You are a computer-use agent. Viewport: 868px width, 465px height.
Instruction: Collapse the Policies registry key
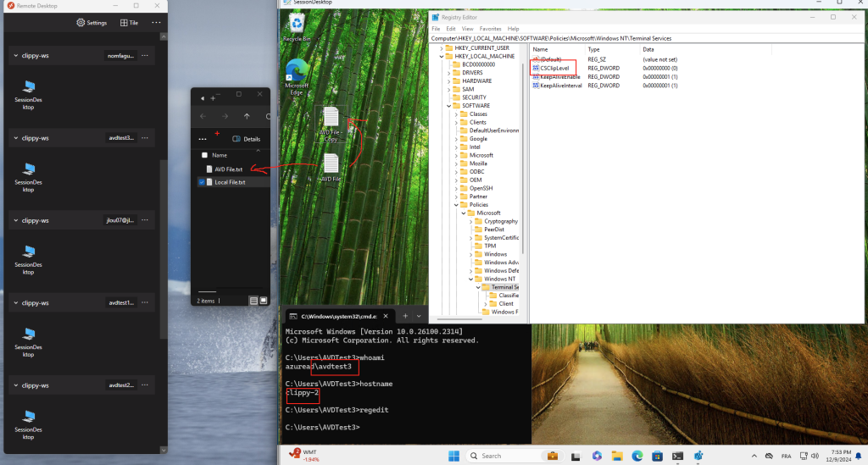coord(456,205)
